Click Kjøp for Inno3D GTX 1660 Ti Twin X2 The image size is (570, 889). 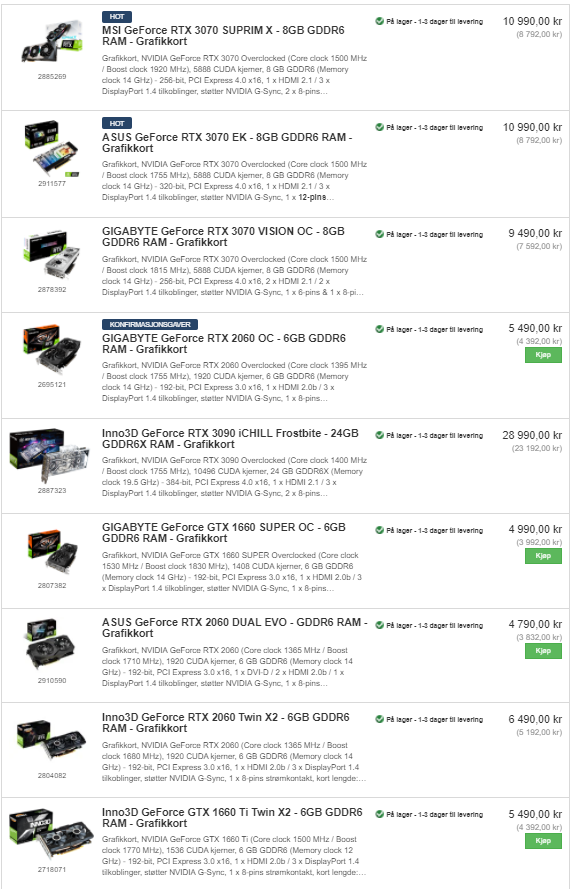tap(543, 841)
